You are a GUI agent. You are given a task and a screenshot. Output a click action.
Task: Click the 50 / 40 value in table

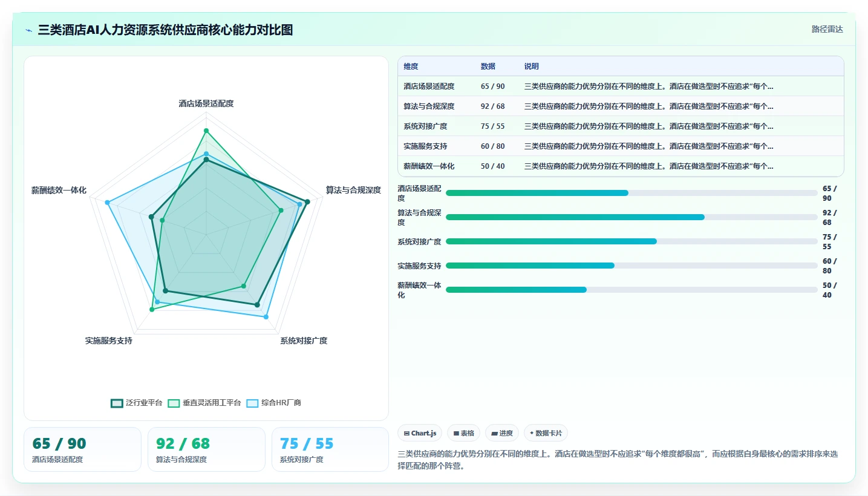point(492,166)
